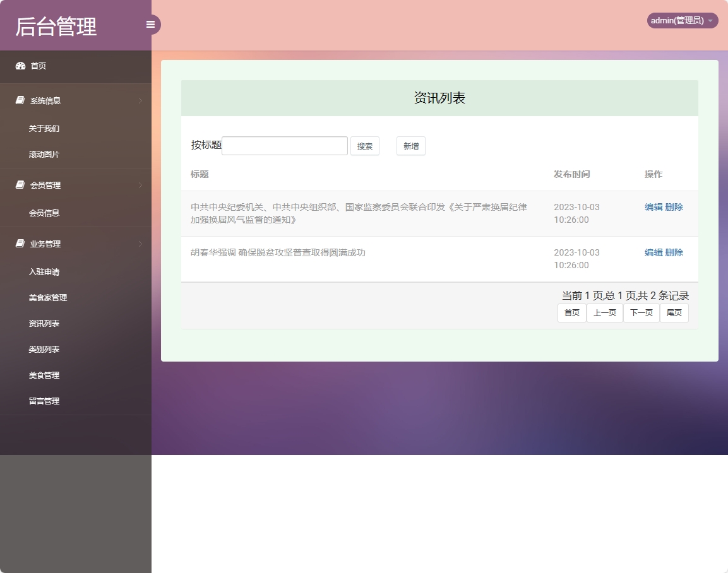
Task: Click the 新增 button
Action: pos(410,146)
